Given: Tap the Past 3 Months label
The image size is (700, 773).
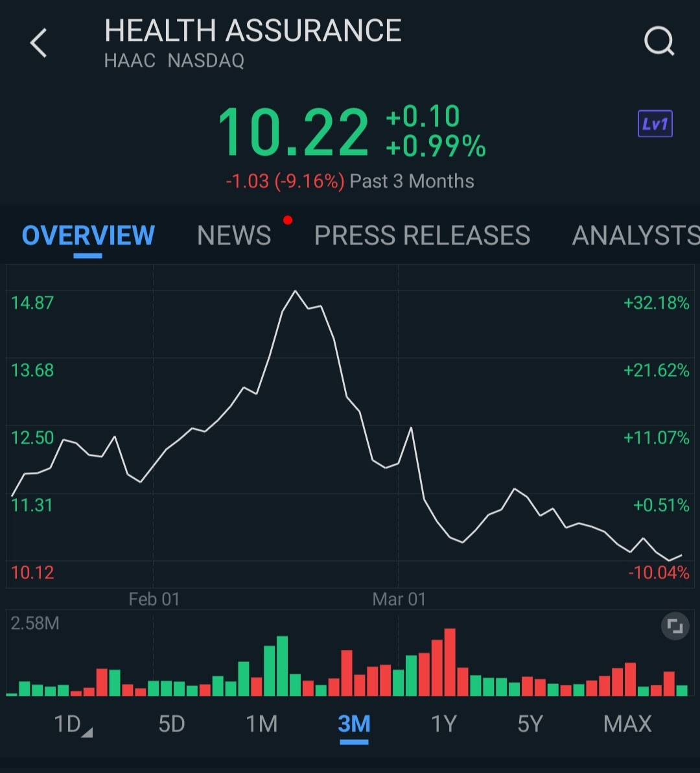Looking at the screenshot, I should coord(412,181).
